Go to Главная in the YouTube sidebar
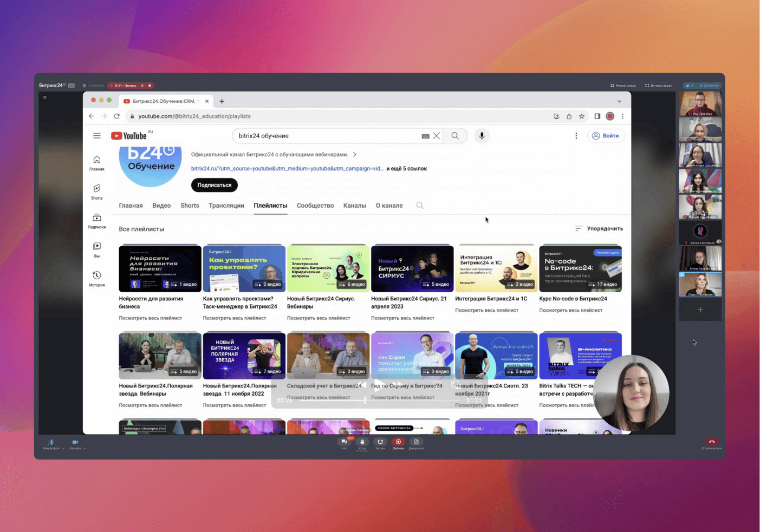 click(97, 163)
